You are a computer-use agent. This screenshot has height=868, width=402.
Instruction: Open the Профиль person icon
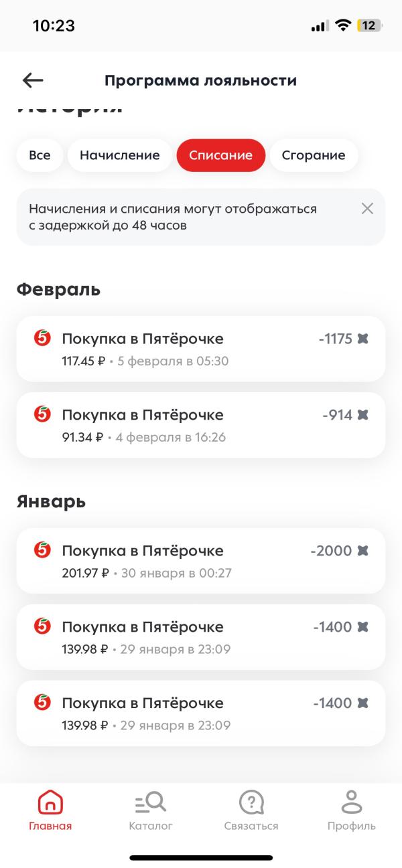click(x=352, y=801)
